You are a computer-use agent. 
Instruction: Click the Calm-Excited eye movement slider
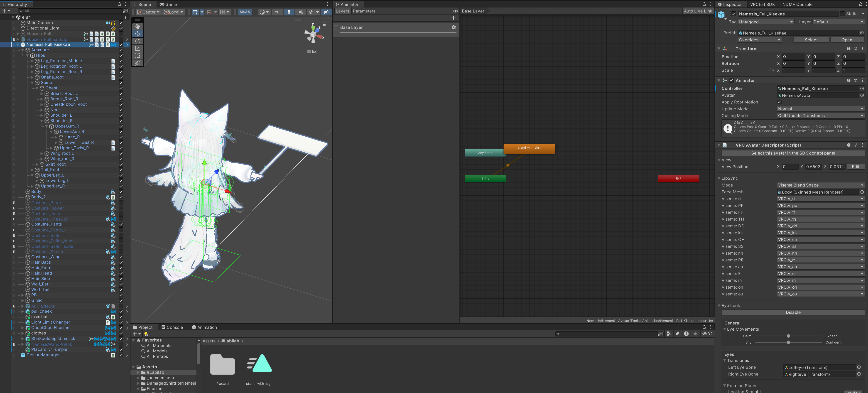788,336
